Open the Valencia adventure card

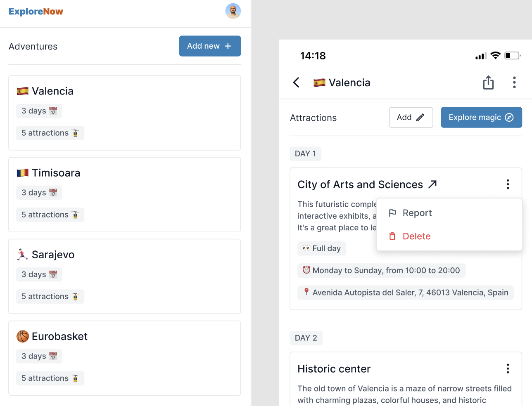pyautogui.click(x=124, y=113)
